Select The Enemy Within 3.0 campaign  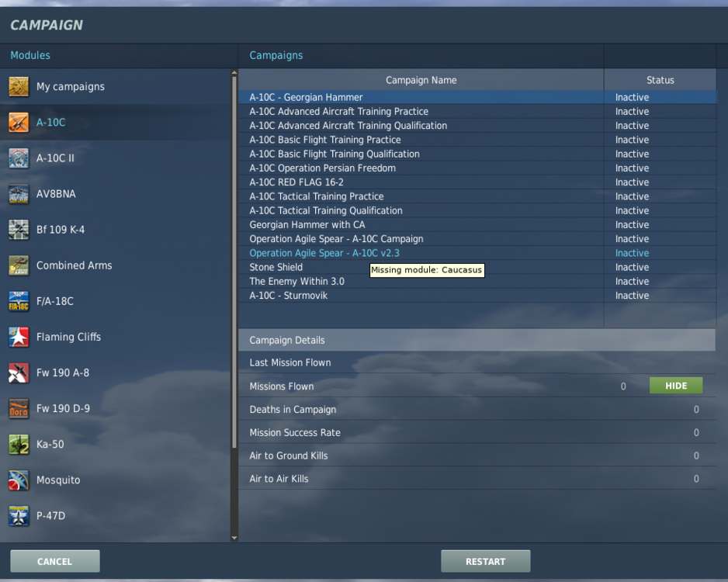pyautogui.click(x=296, y=281)
